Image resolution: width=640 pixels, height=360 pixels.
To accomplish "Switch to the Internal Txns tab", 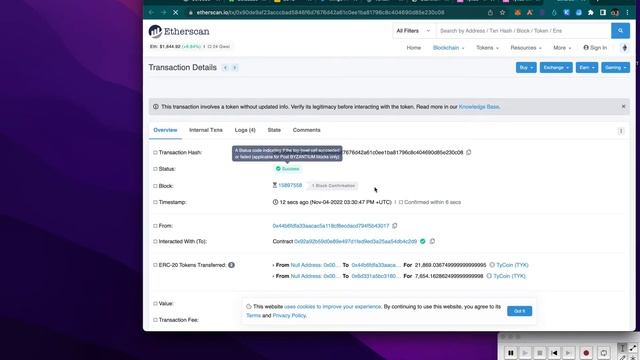I will point(206,130).
